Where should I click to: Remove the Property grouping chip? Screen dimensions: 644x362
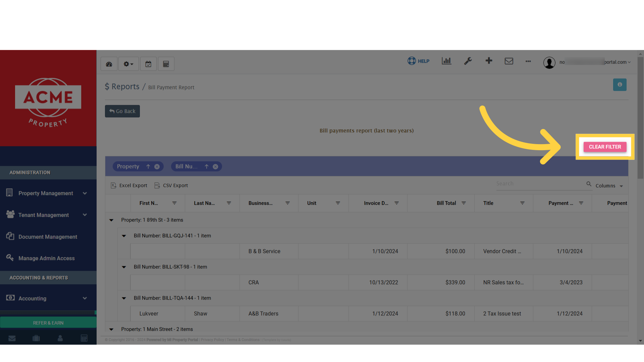pos(157,167)
